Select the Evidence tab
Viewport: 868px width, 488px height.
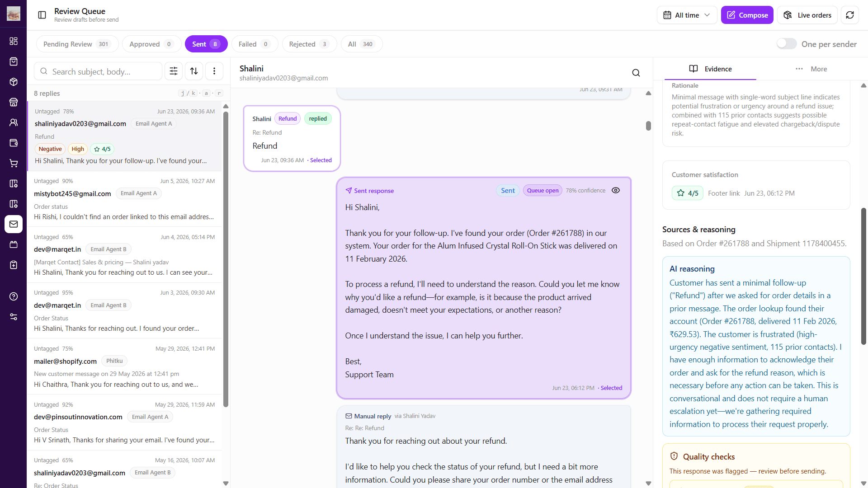pos(710,69)
